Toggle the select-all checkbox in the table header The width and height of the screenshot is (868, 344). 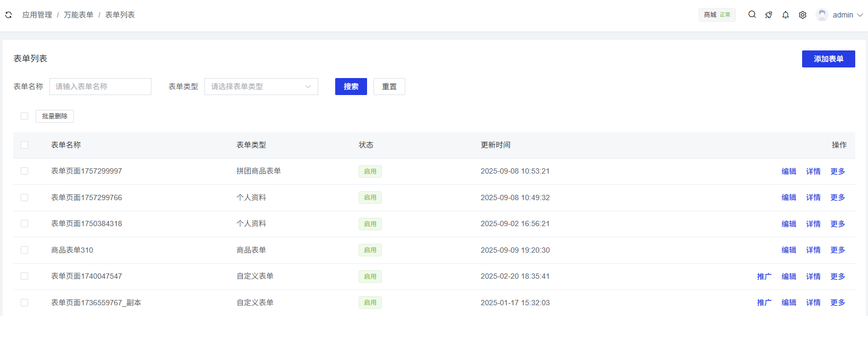(x=24, y=145)
